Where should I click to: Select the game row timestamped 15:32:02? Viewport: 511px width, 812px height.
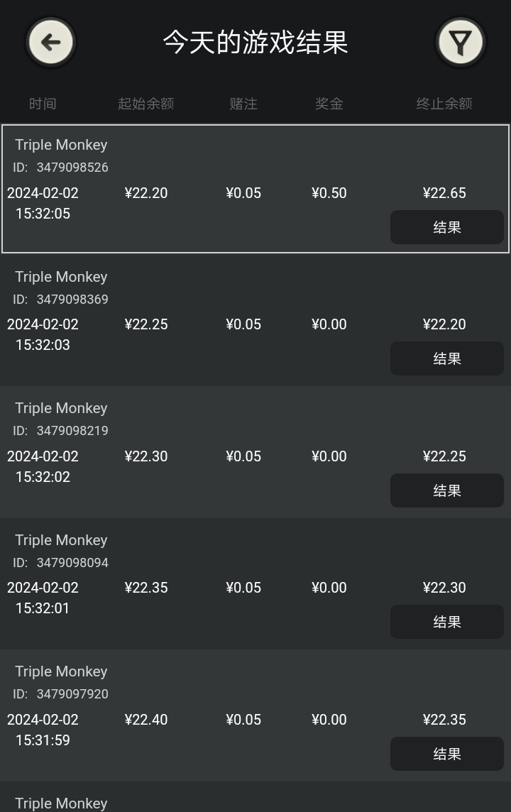[255, 452]
